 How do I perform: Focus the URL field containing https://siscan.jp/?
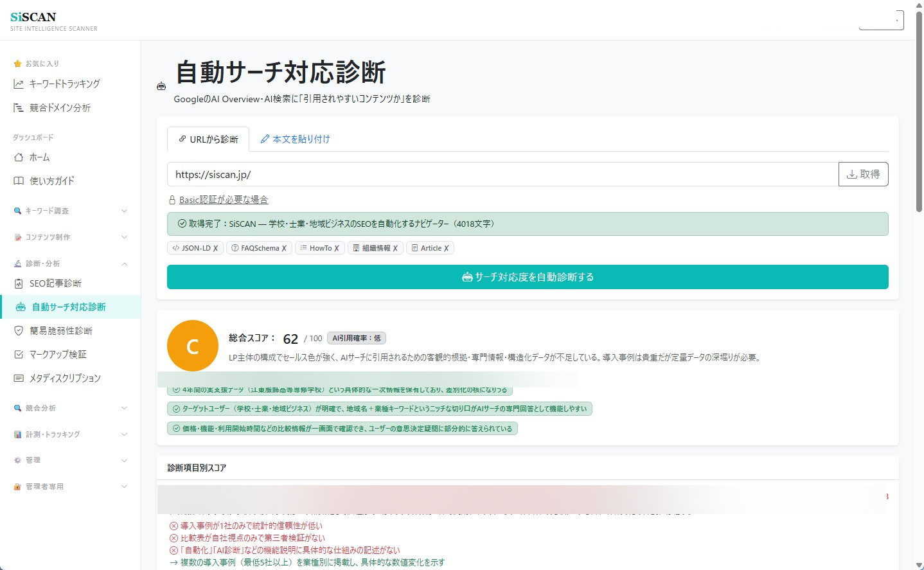(x=502, y=174)
